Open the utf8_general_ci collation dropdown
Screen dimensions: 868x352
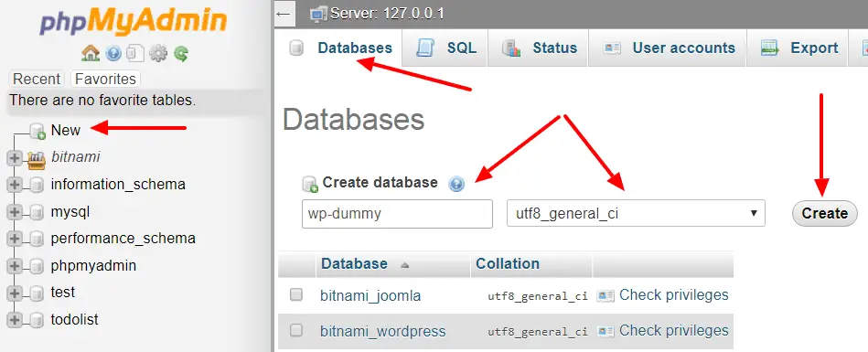[636, 214]
